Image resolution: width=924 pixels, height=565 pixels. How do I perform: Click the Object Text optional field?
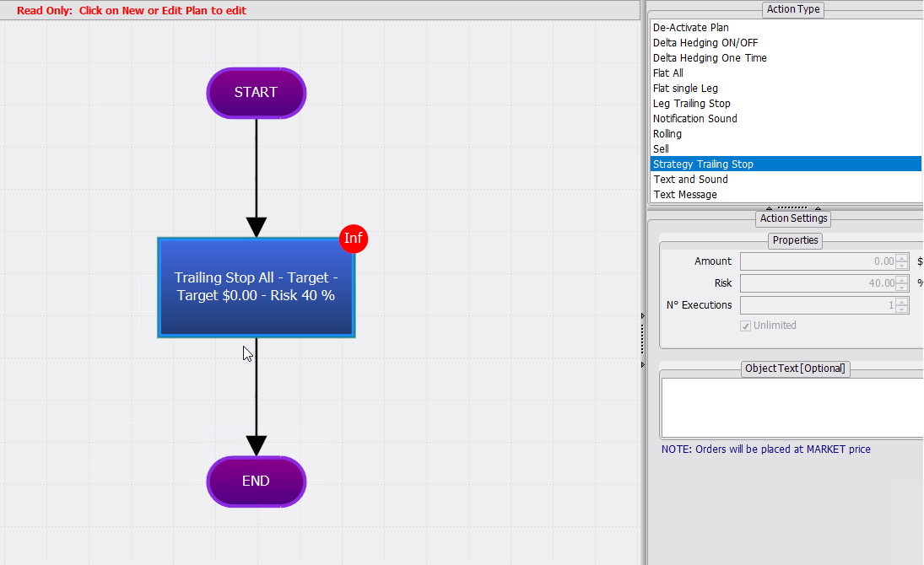792,407
